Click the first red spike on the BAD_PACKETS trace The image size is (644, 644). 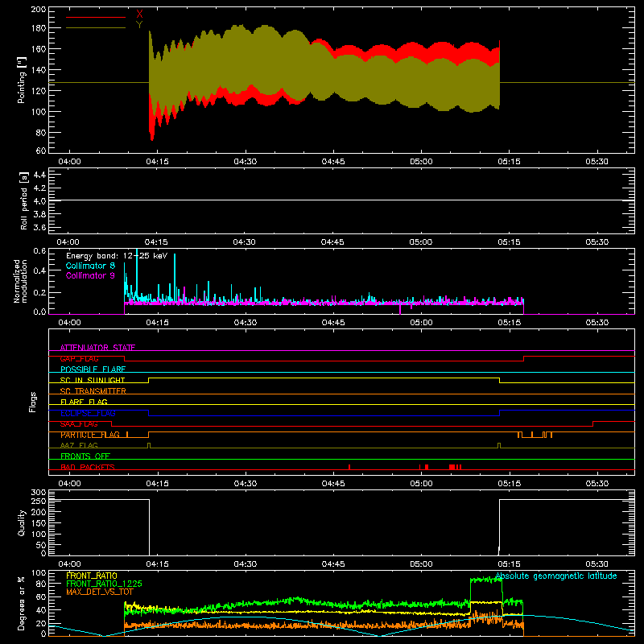click(349, 467)
